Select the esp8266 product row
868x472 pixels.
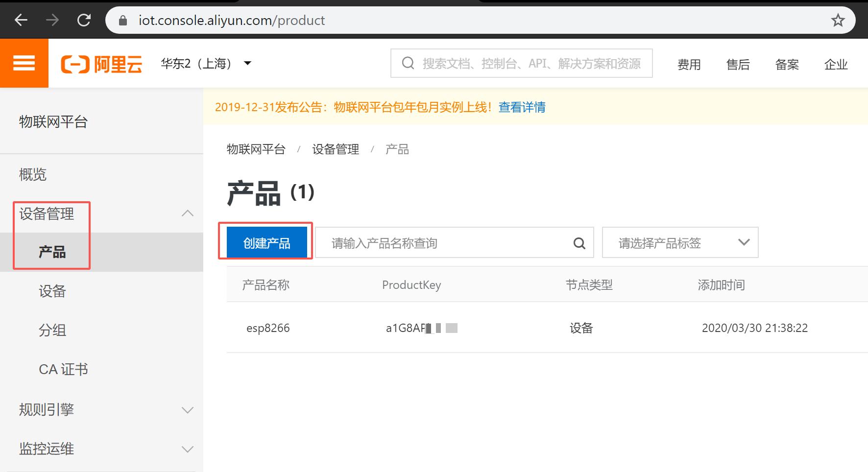(x=268, y=328)
